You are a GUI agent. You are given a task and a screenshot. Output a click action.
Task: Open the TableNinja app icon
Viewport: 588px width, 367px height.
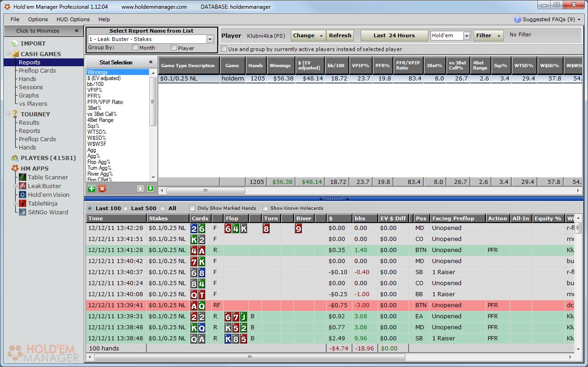[x=23, y=203]
